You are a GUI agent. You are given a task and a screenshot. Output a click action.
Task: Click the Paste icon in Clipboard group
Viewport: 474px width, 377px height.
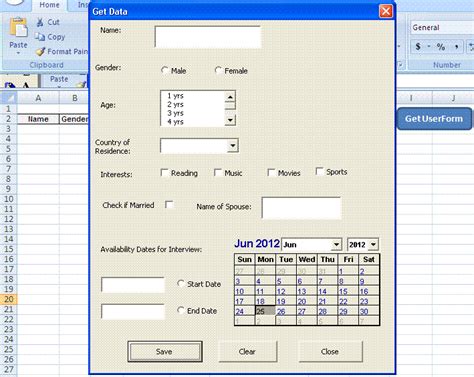18,28
